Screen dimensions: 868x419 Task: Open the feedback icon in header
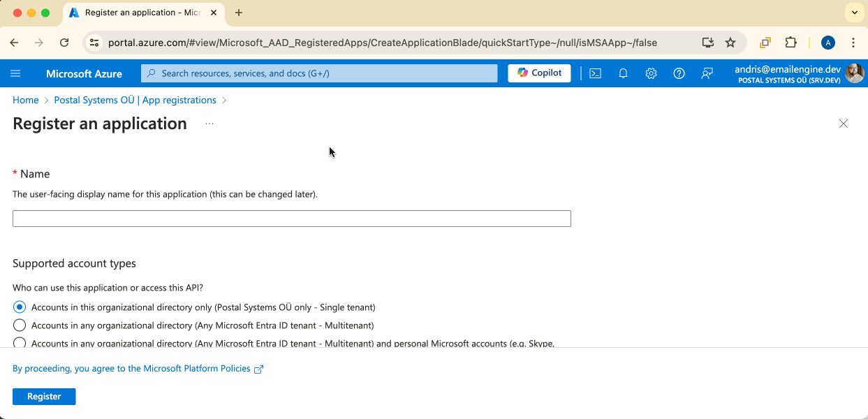point(707,73)
